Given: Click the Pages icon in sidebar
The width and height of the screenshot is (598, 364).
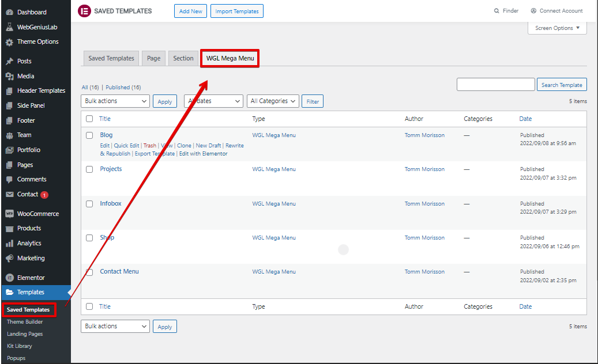Looking at the screenshot, I should pyautogui.click(x=10, y=165).
